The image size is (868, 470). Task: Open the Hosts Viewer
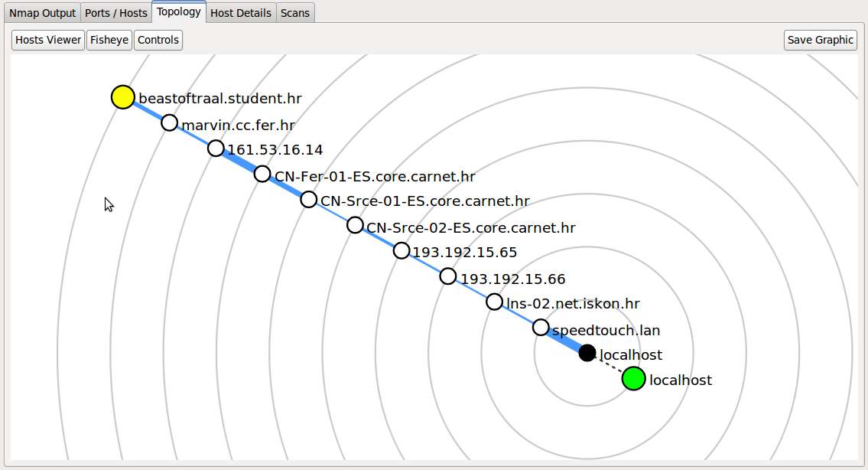point(48,40)
